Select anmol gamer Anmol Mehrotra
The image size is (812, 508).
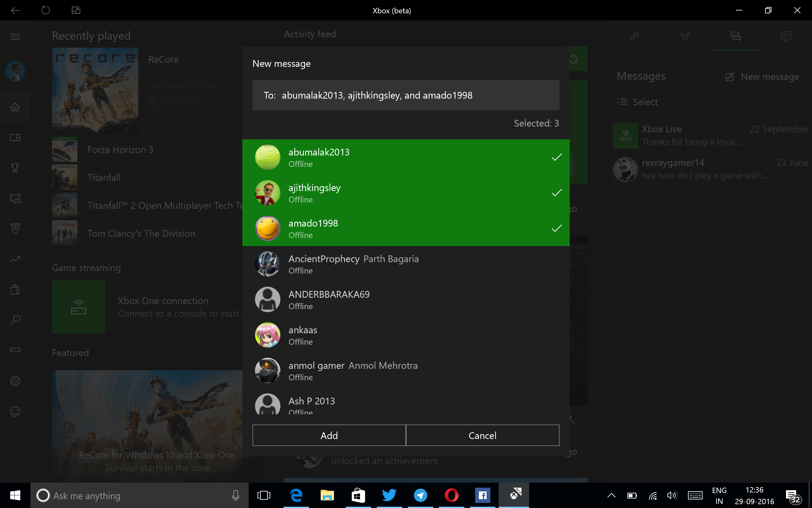pyautogui.click(x=406, y=371)
